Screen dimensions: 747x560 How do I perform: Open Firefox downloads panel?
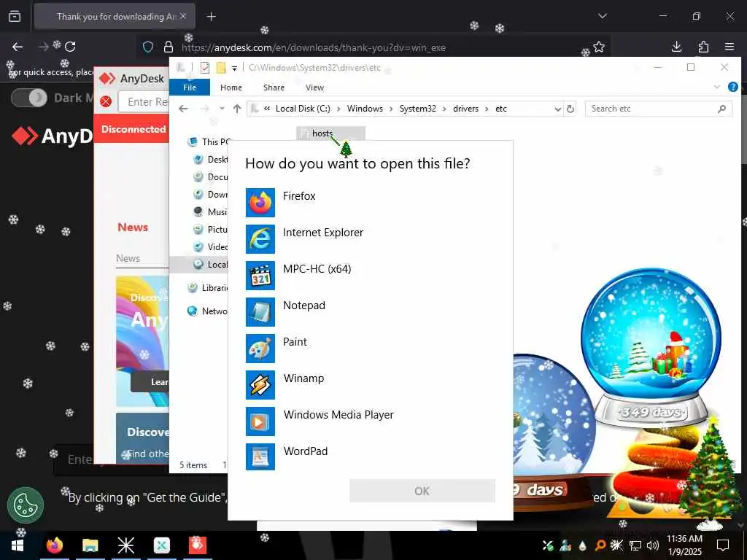coord(676,47)
